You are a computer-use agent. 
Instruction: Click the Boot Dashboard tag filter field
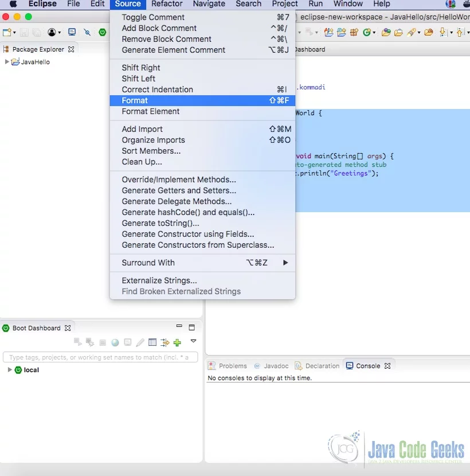point(100,357)
